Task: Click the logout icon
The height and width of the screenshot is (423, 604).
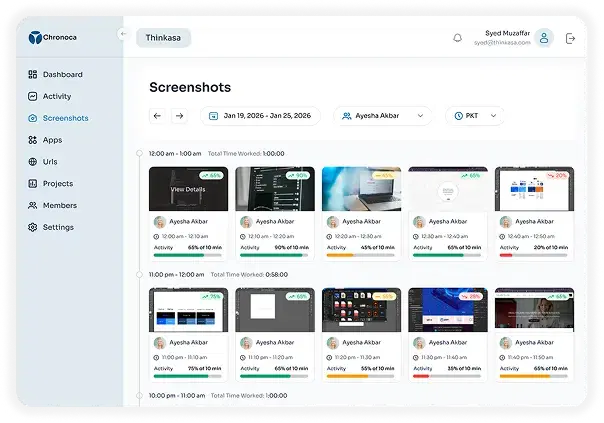Action: tap(570, 39)
